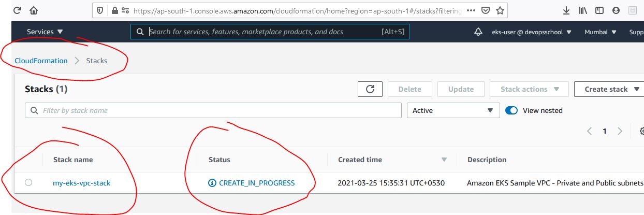Open the Services menu
This screenshot has height=215, width=644.
(x=45, y=32)
